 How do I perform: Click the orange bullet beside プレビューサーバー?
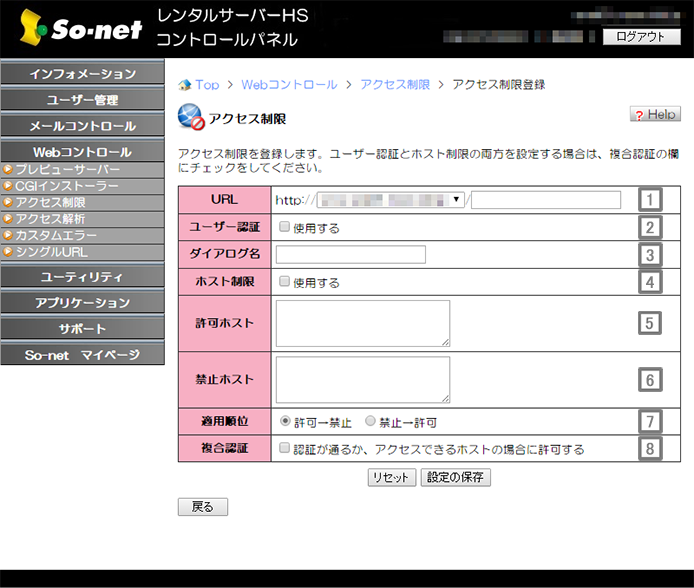8,171
